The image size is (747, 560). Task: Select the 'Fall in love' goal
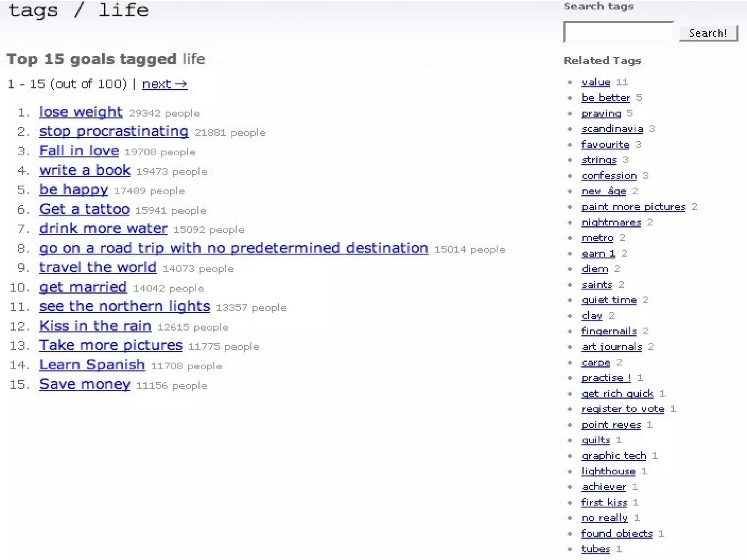[79, 151]
